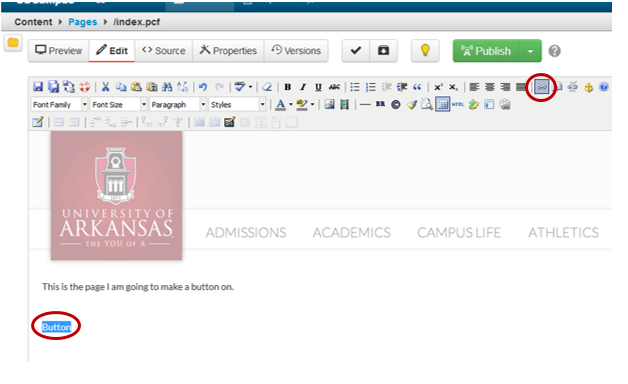Cut the selection with the scissors icon
Viewport: 628px width, 384px height.
tap(105, 86)
